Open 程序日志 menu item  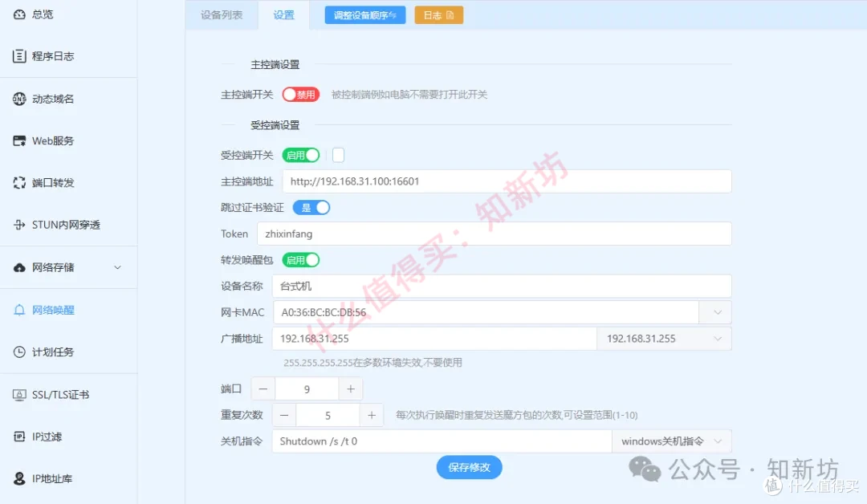[x=52, y=56]
